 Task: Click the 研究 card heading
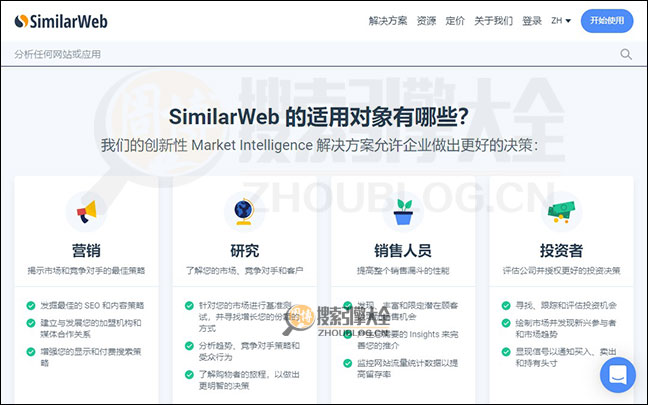pos(244,250)
